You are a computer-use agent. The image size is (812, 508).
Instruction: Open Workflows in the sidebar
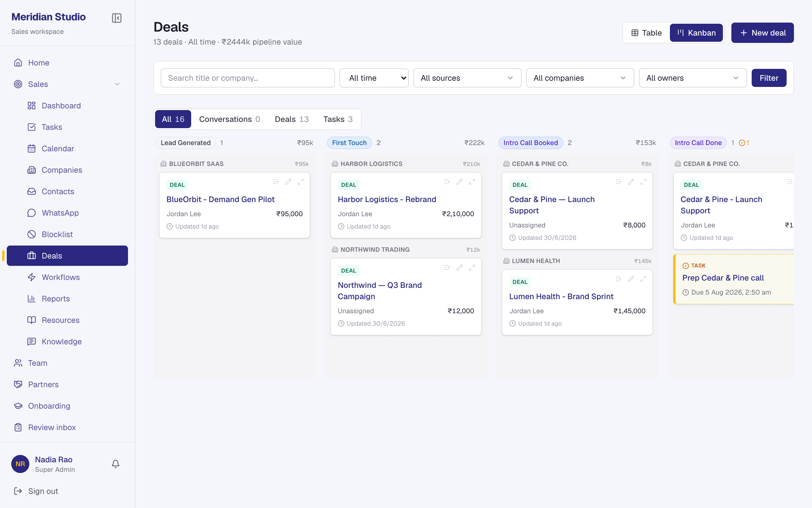point(67,277)
